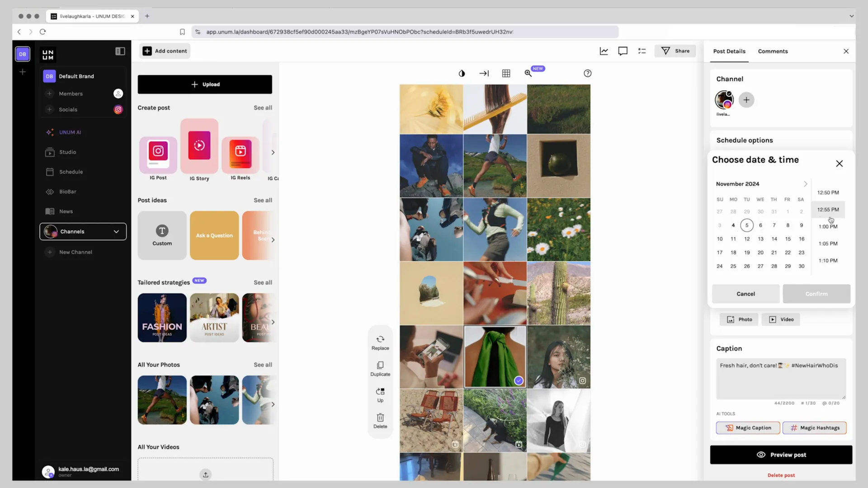868x488 pixels.
Task: Click the Magic Caption button
Action: tap(747, 427)
